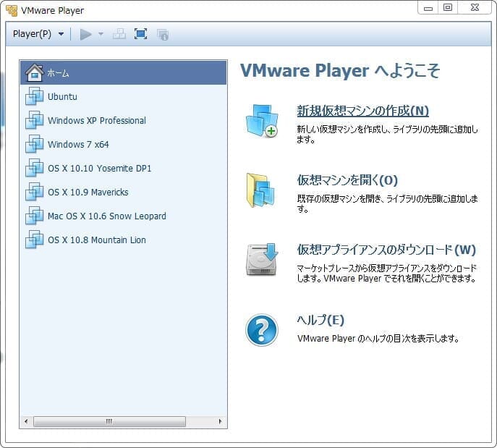Open the Player(P) menu
The height and width of the screenshot is (448, 497).
click(38, 34)
